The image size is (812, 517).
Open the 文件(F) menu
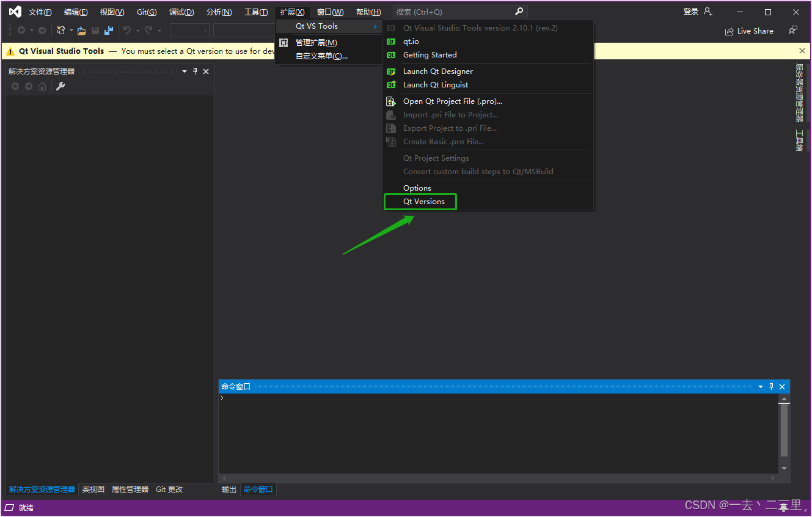(40, 12)
